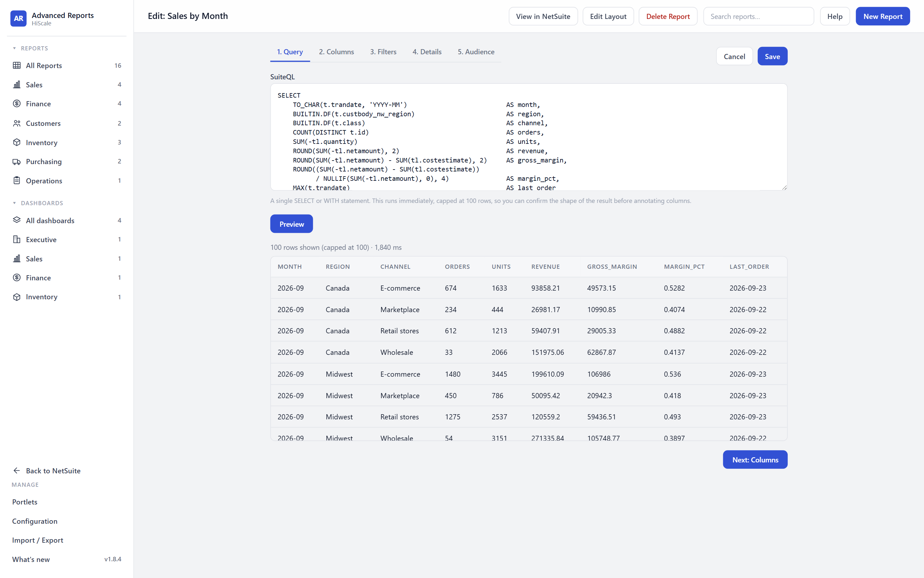The height and width of the screenshot is (578, 924).
Task: Click the Back to NetSuite arrow icon
Action: coord(17,470)
